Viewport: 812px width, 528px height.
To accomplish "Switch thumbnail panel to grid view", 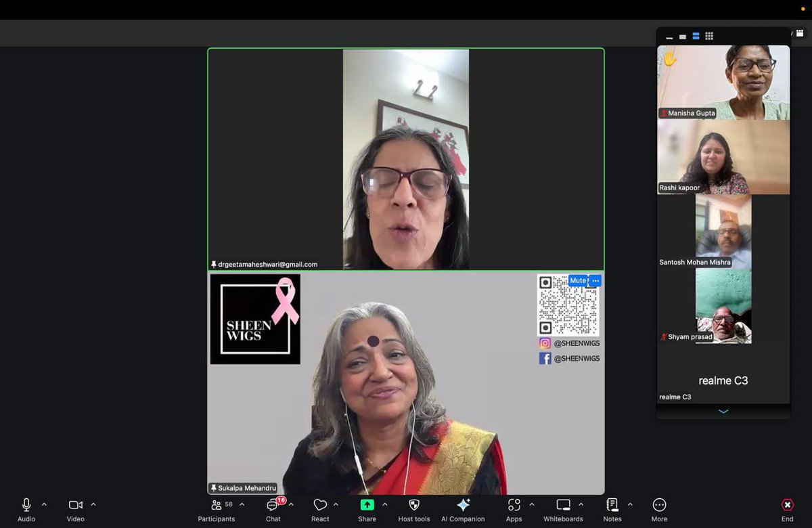I will point(709,37).
